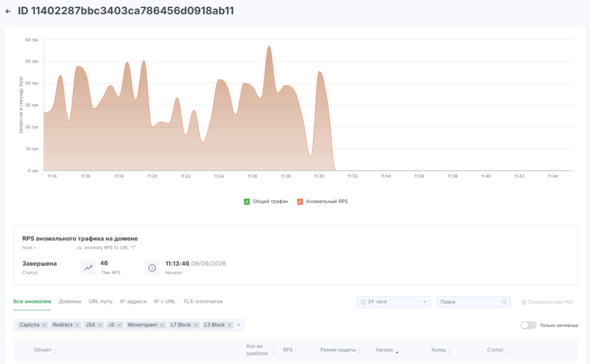Click the peak RPS trend icon

click(x=88, y=268)
